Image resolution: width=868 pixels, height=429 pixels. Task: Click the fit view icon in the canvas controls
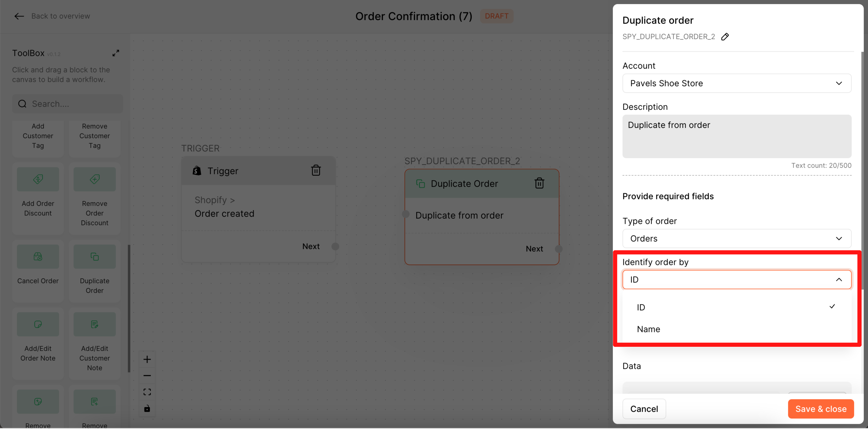pos(147,392)
